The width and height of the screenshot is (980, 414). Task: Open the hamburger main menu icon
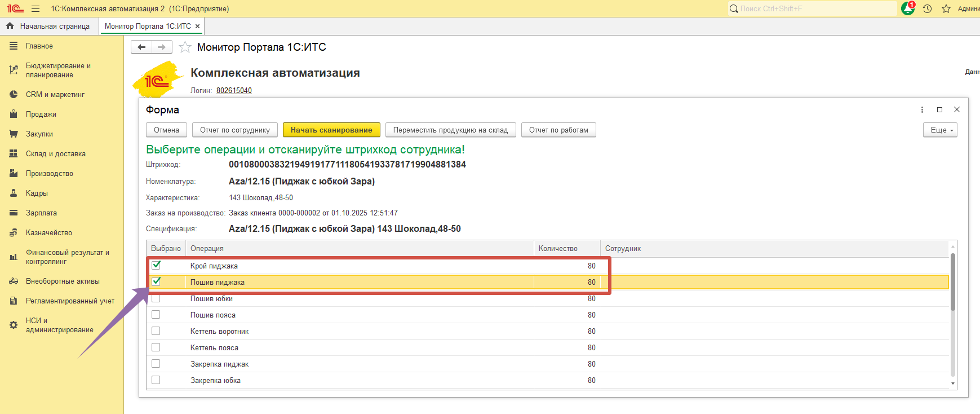pos(36,9)
